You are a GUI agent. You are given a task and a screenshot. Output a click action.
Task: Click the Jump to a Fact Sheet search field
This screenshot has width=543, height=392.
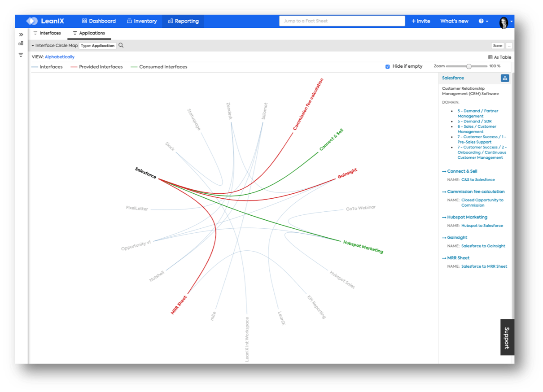click(x=342, y=21)
